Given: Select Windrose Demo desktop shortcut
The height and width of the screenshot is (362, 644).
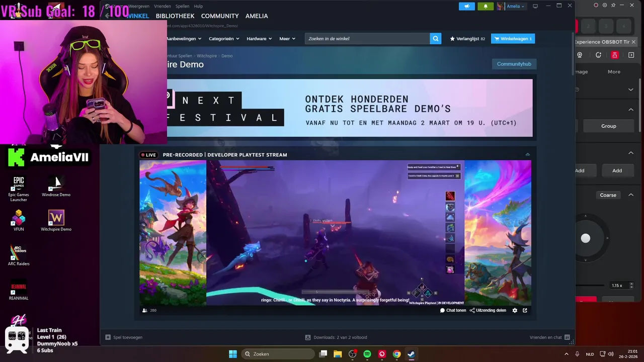Looking at the screenshot, I should click(x=56, y=187).
